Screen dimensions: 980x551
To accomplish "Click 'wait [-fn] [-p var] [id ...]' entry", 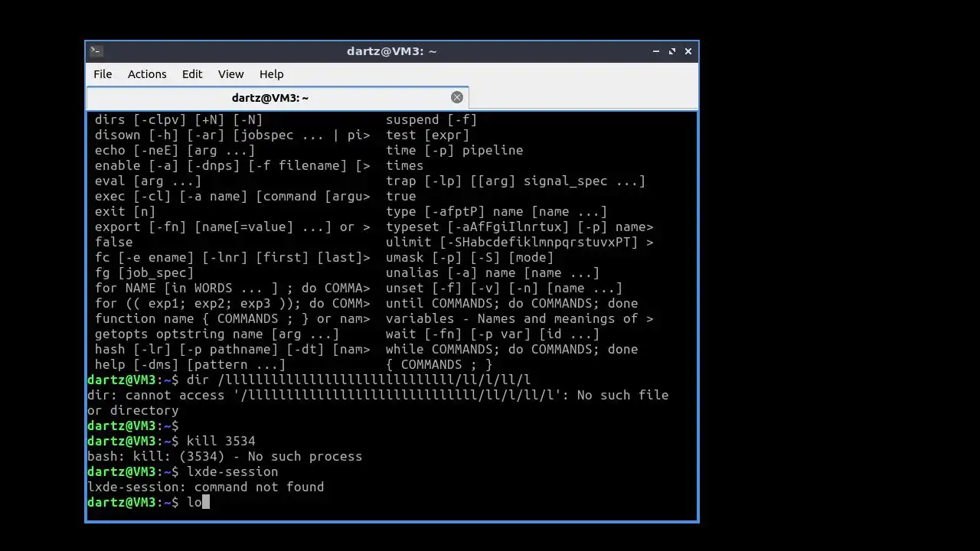I will coord(493,334).
